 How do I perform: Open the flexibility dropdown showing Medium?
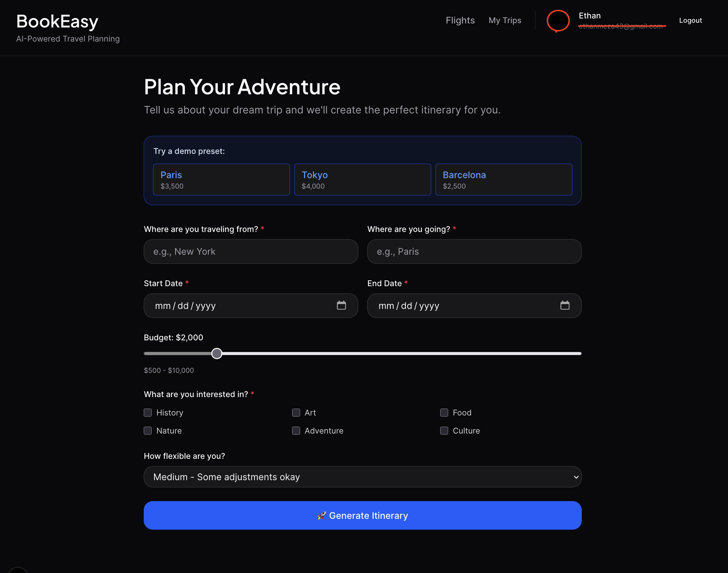(362, 477)
